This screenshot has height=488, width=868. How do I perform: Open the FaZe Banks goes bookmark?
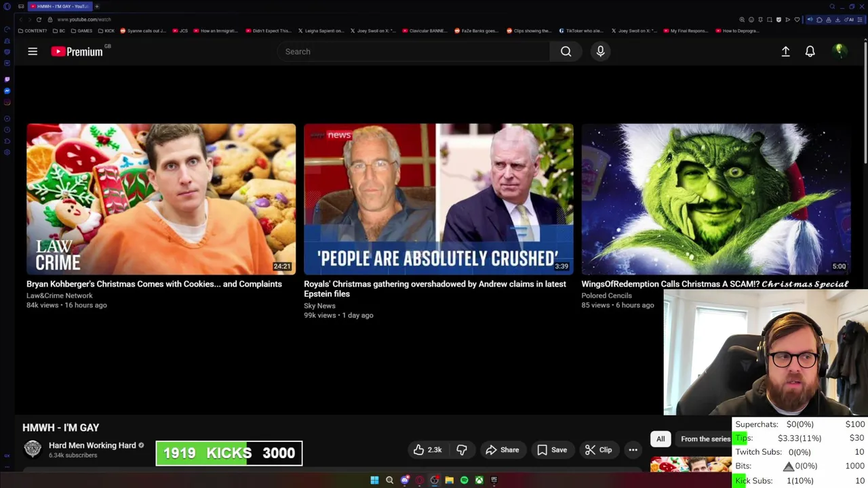[x=476, y=30]
